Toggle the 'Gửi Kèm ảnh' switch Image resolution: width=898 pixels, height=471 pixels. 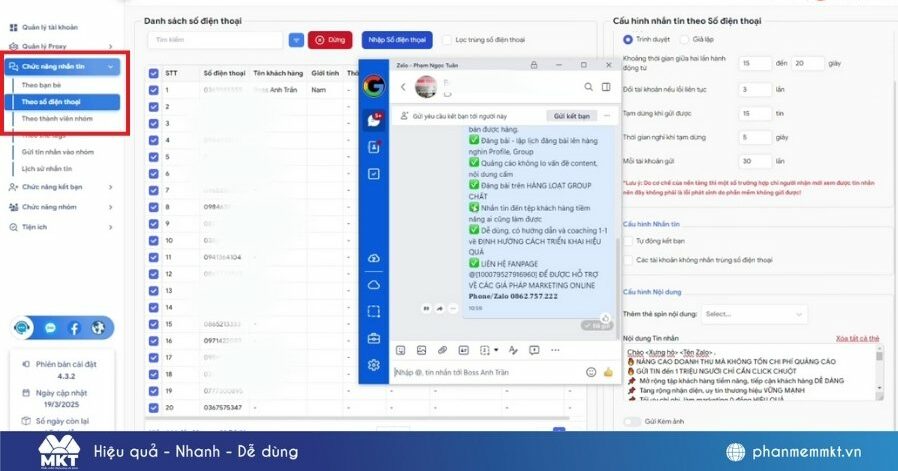point(632,422)
